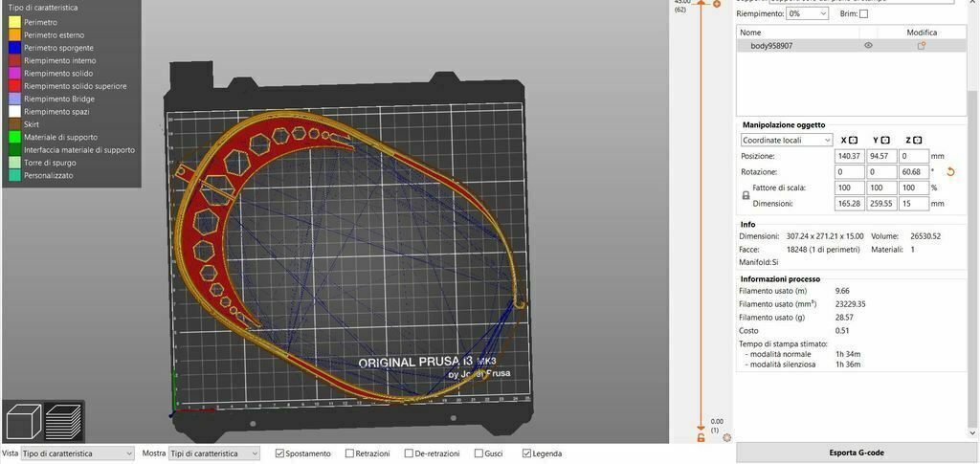Screen dimensions: 980x464
Task: Click the Fattore di scala X field
Action: 850,188
